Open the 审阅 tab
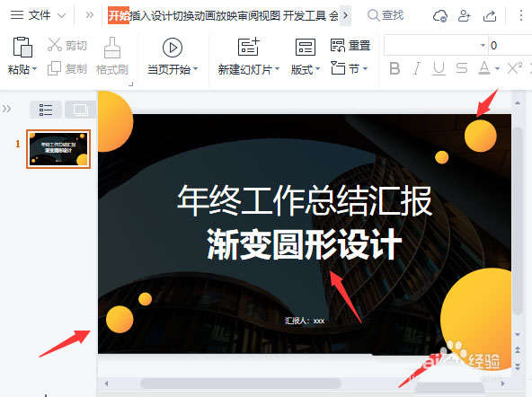Image resolution: width=532 pixels, height=397 pixels. pyautogui.click(x=248, y=15)
